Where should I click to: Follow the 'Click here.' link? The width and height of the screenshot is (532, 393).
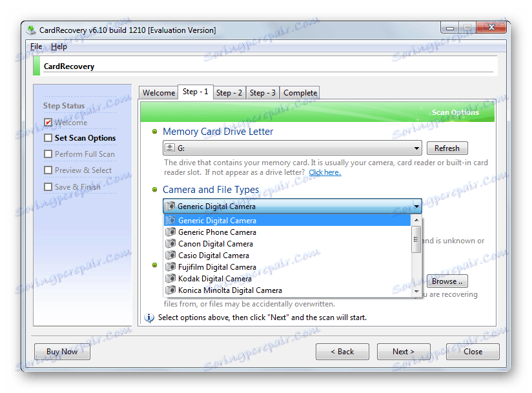click(x=325, y=172)
